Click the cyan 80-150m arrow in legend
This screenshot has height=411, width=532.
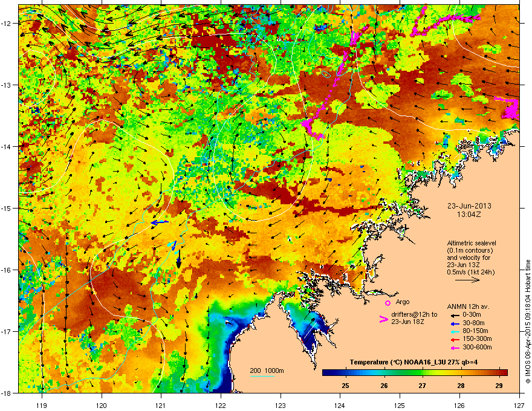455,332
